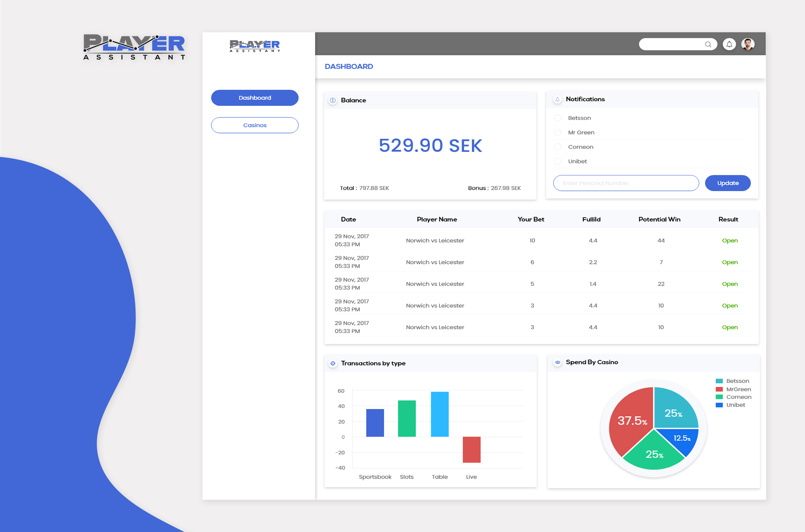Select the Mr Green radio button
This screenshot has width=805, height=532.
(558, 133)
